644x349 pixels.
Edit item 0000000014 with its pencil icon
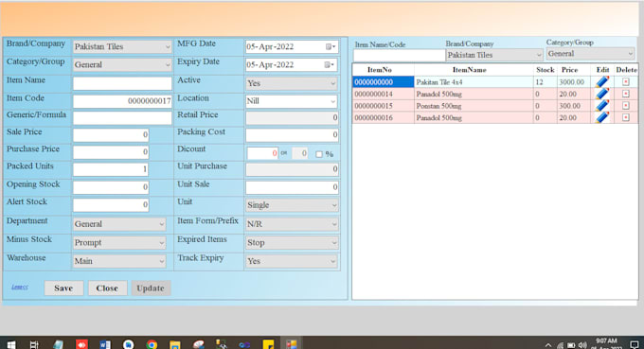pos(602,94)
